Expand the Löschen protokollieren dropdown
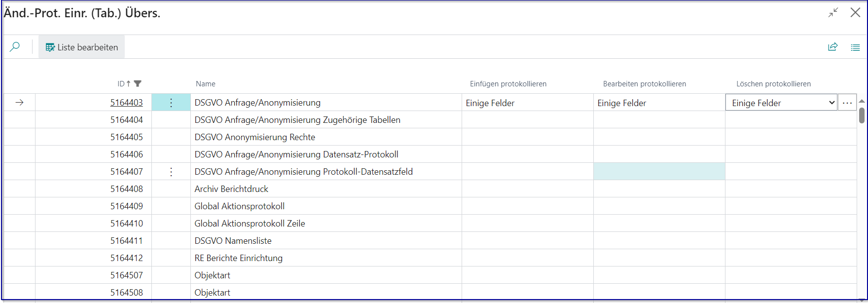Image resolution: width=868 pixels, height=303 pixels. (x=832, y=103)
